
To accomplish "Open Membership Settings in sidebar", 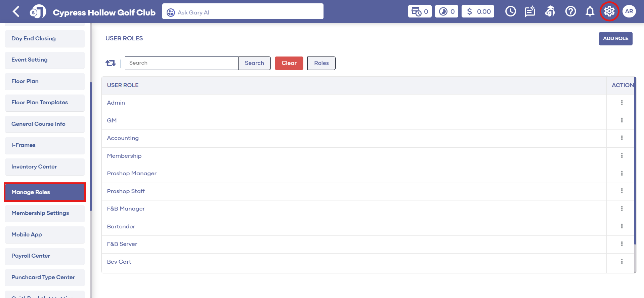I will pyautogui.click(x=45, y=213).
